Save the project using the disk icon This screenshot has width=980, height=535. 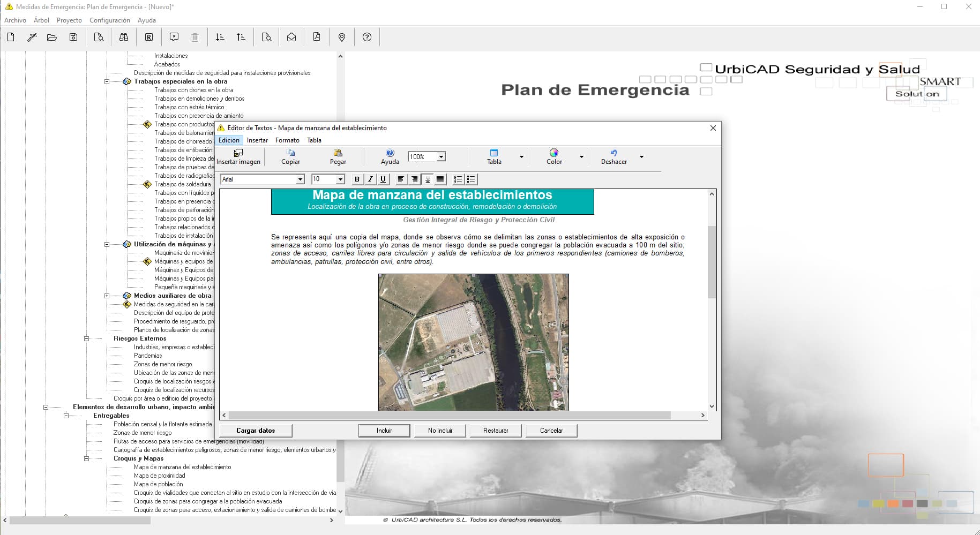[73, 37]
